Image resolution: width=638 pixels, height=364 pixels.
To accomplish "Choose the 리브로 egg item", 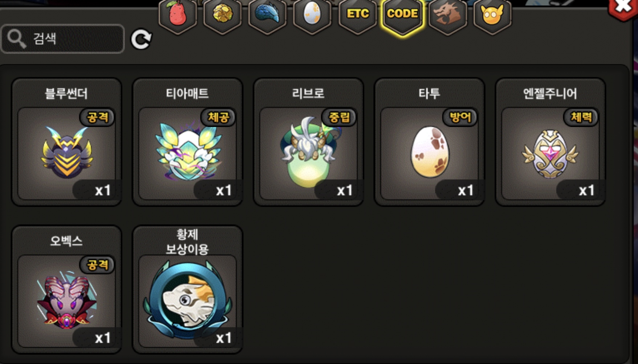I will (x=308, y=142).
